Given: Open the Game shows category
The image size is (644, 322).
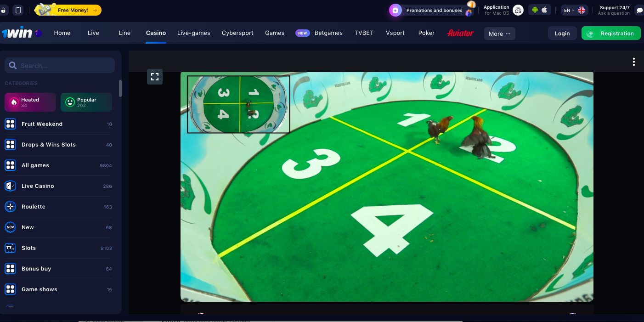Looking at the screenshot, I should [58, 289].
